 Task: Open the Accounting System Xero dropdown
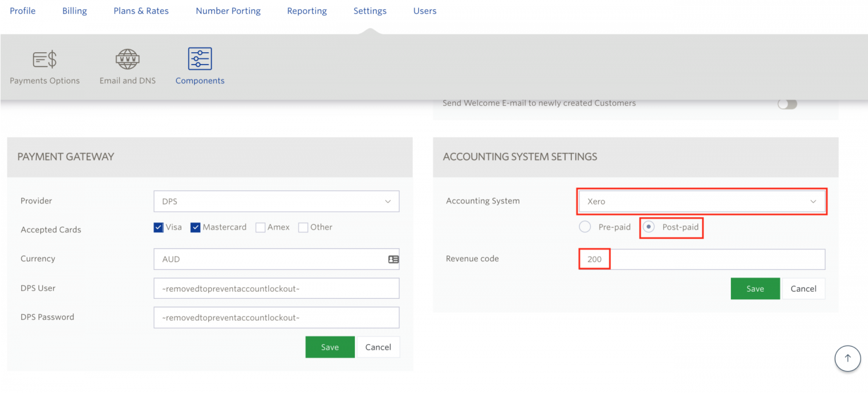coord(701,202)
